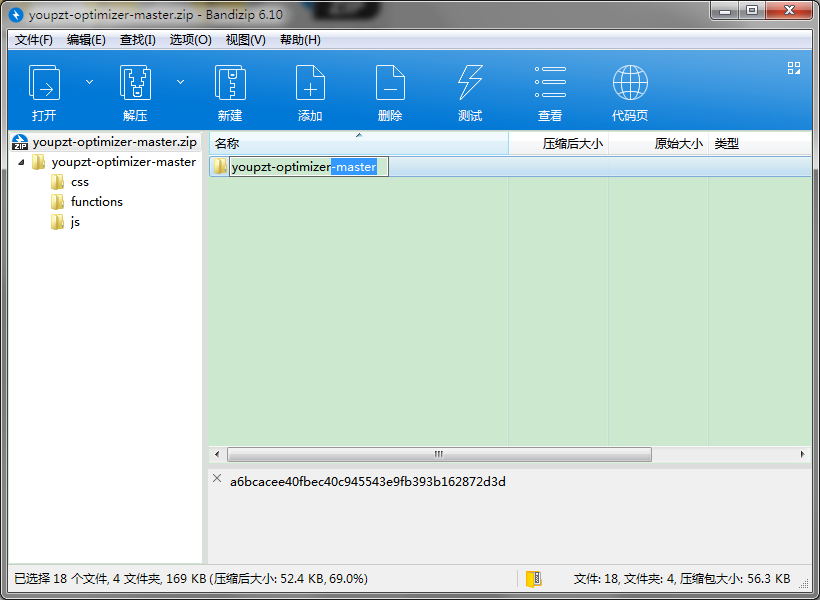Open the 帮助(H) menu
820x600 pixels.
click(300, 40)
